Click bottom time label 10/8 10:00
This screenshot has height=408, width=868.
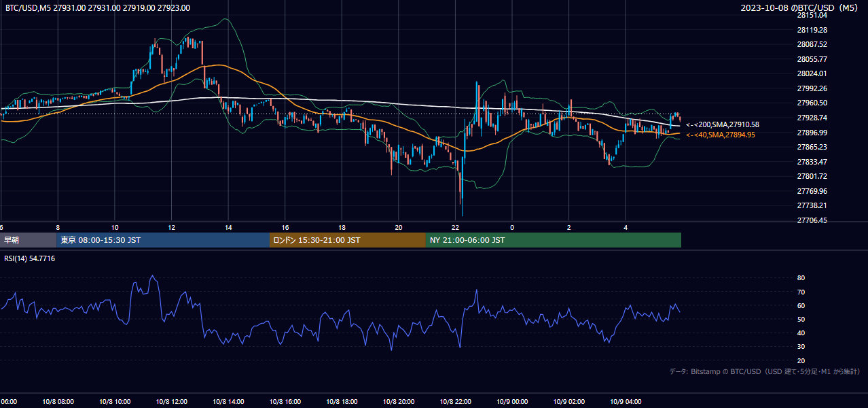(x=115, y=402)
